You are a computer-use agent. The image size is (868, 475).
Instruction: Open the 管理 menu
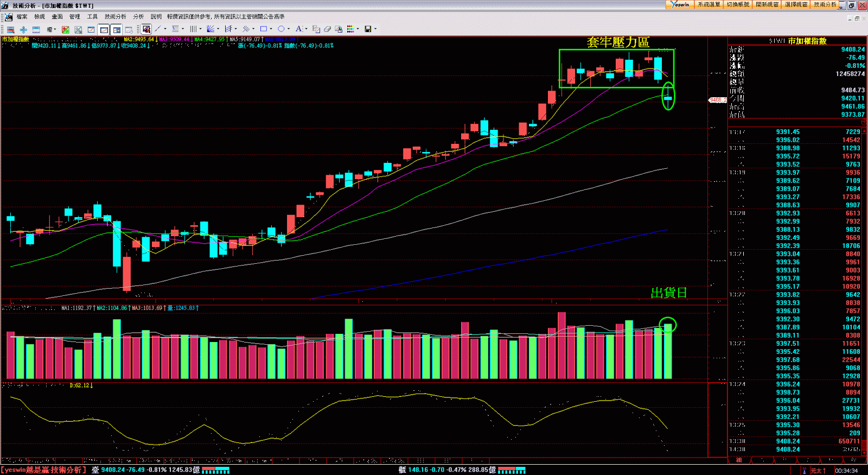[74, 17]
